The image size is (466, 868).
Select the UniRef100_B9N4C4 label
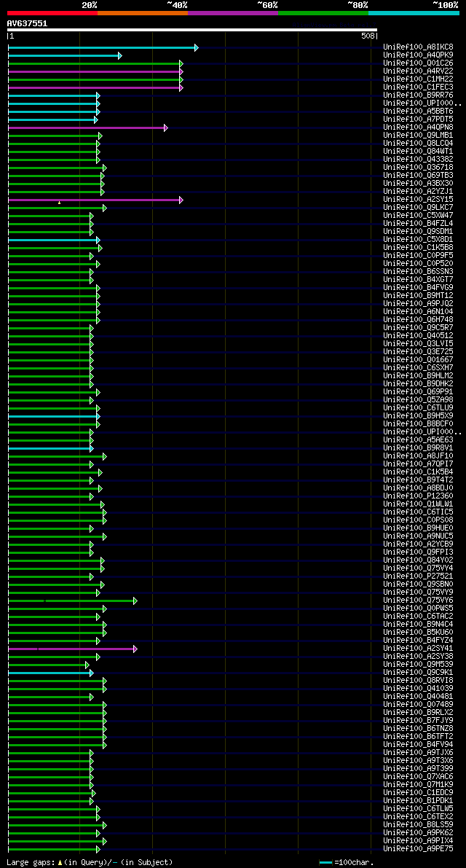click(x=418, y=625)
